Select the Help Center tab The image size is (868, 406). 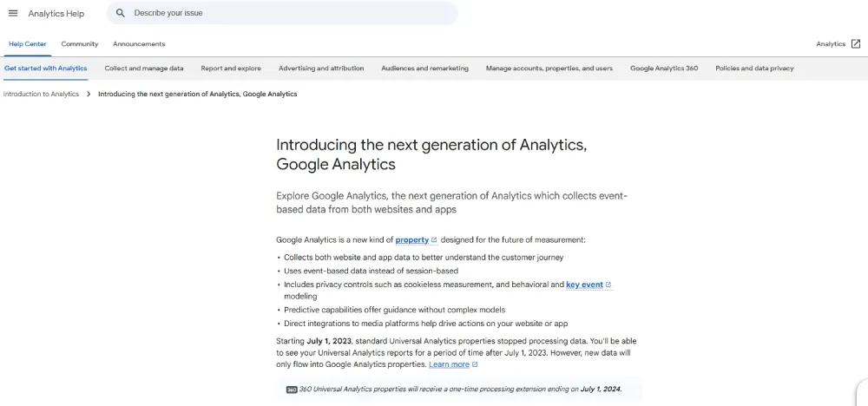coord(28,43)
